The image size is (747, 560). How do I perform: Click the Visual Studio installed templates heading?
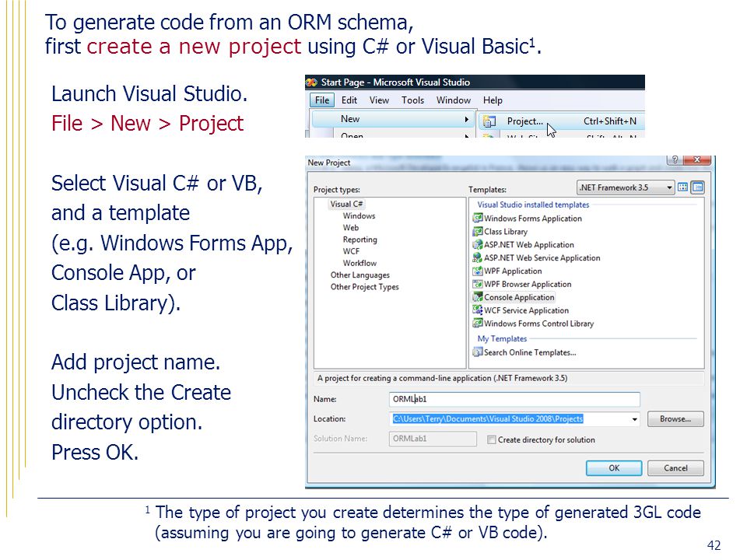533,205
